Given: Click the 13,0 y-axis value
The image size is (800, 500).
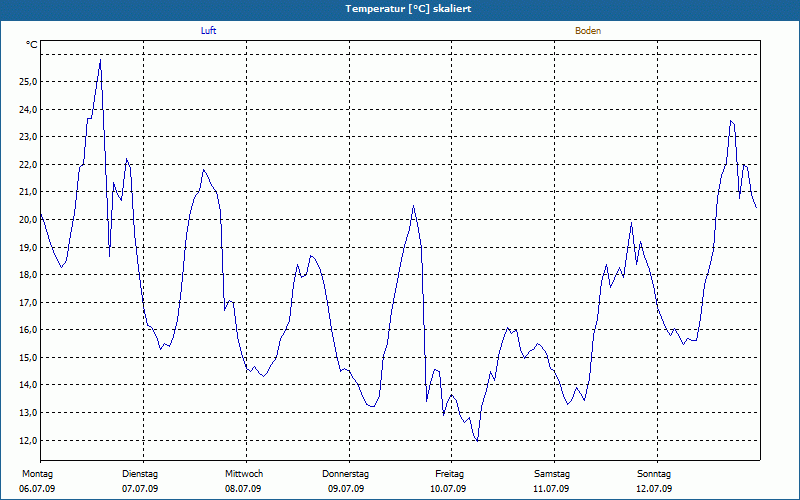Looking at the screenshot, I should (x=27, y=412).
